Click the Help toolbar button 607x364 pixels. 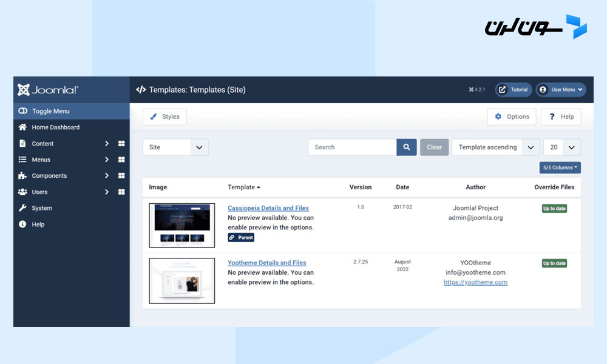(561, 117)
